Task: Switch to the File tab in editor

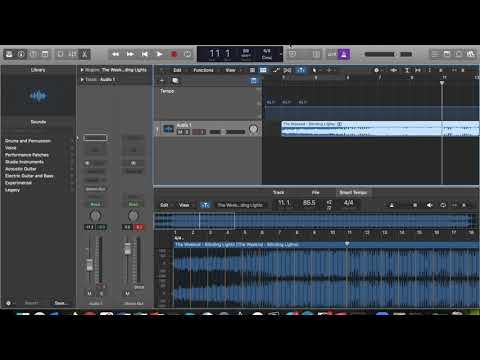Action: tap(315, 192)
